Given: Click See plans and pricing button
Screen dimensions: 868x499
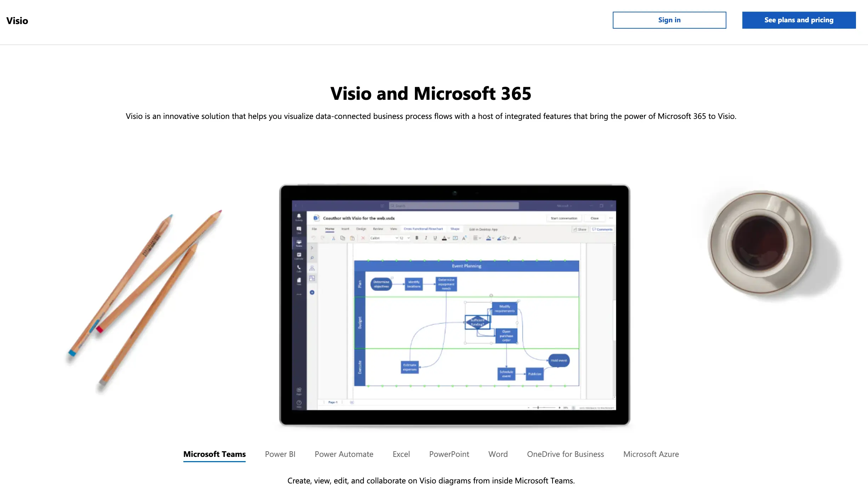Looking at the screenshot, I should 799,20.
